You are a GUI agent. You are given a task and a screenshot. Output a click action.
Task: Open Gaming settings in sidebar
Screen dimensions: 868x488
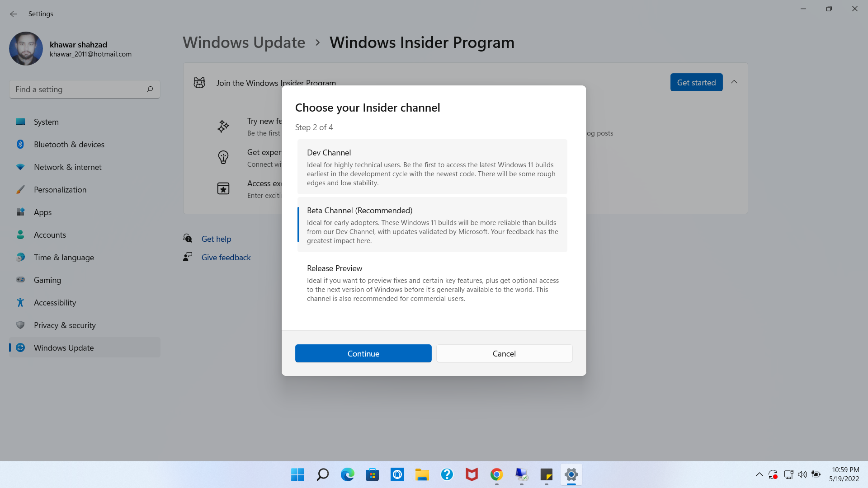click(x=85, y=280)
